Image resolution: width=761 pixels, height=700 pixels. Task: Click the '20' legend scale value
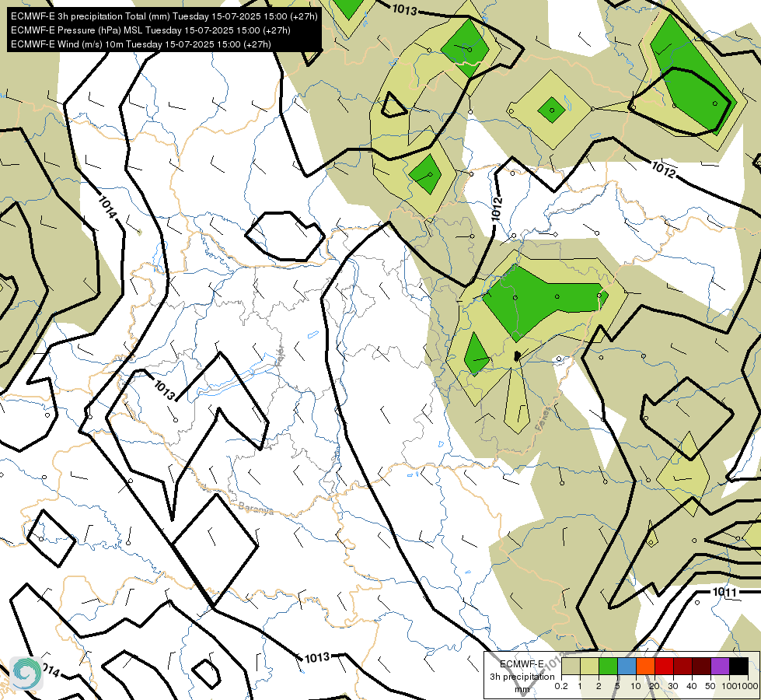(655, 686)
